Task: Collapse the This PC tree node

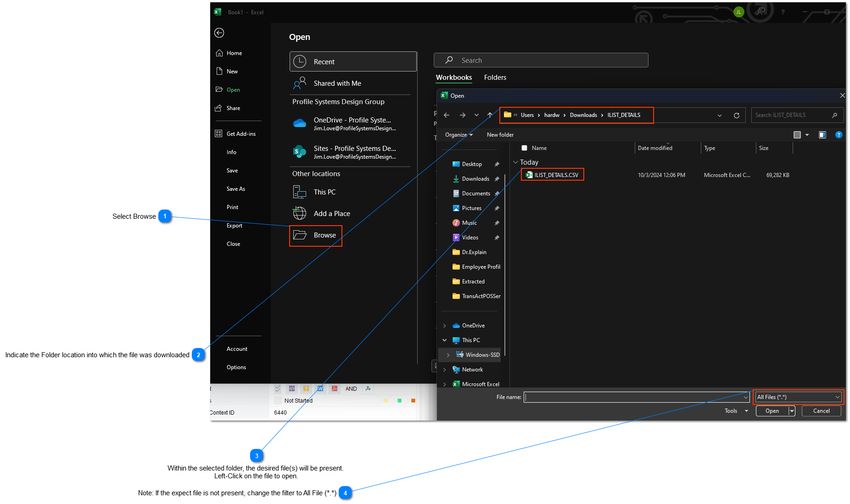Action: (x=444, y=340)
